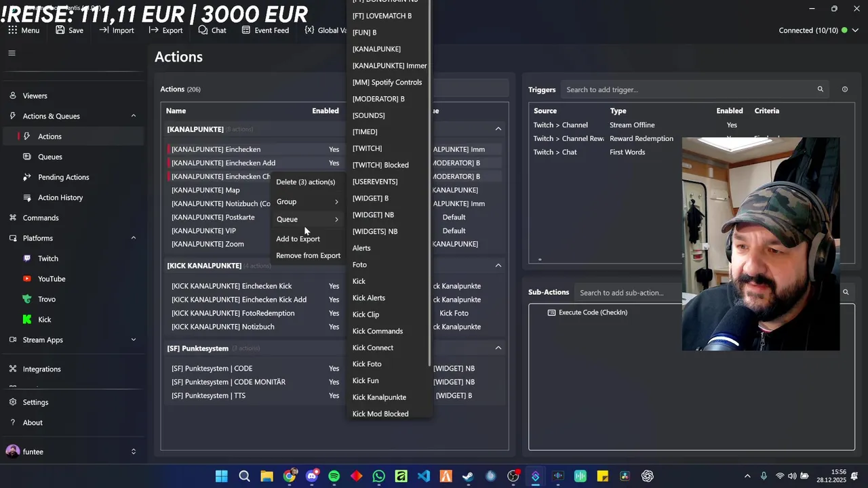Open WhatsApp from the taskbar
The height and width of the screenshot is (488, 868).
[378, 476]
